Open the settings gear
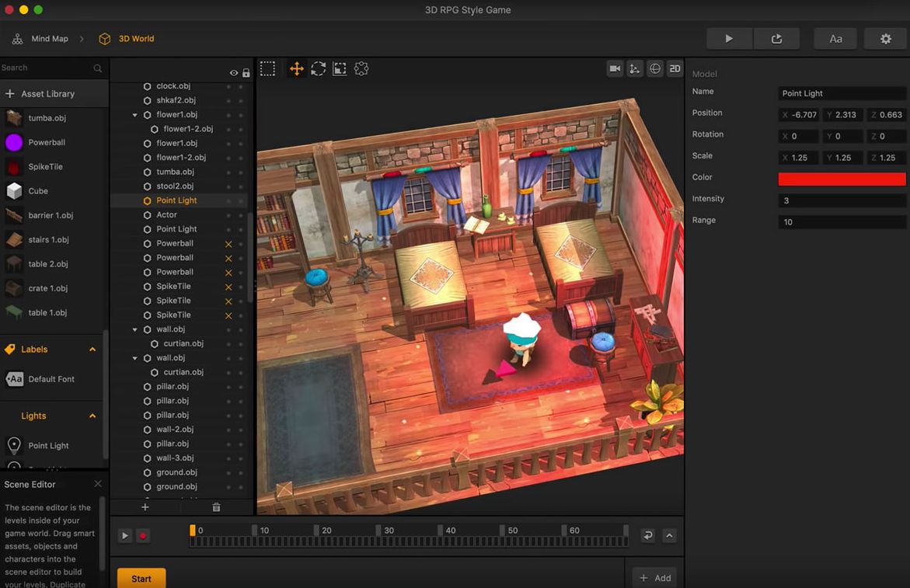 [x=886, y=39]
